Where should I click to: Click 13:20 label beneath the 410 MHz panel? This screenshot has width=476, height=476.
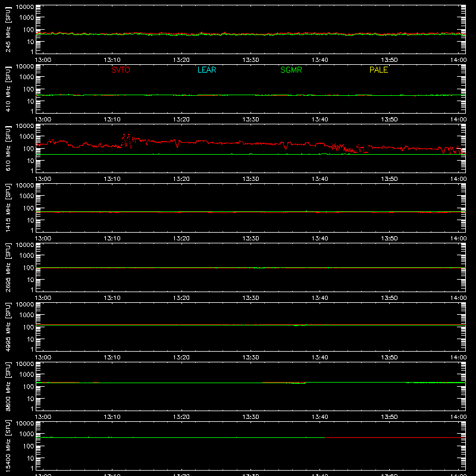181,120
